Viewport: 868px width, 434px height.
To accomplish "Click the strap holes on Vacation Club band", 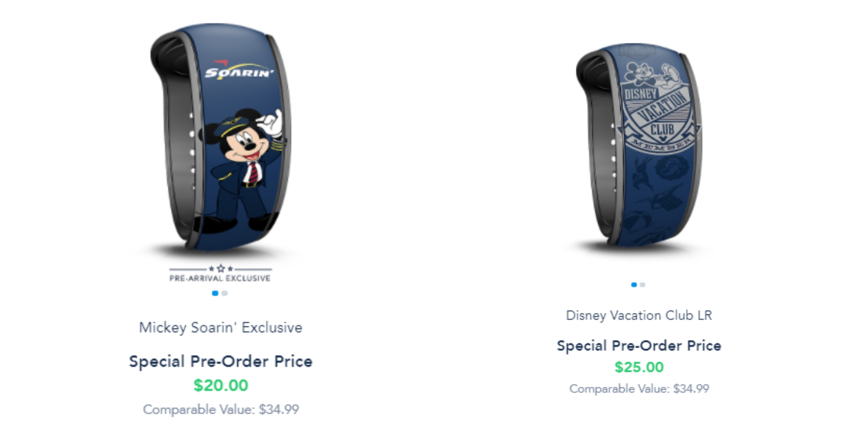I will (614, 159).
